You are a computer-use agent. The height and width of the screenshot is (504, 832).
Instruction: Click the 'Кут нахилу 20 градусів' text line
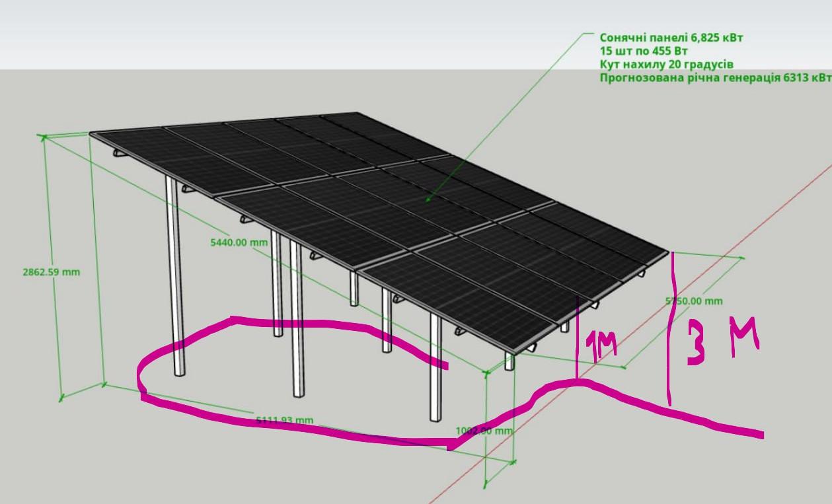pyautogui.click(x=666, y=65)
